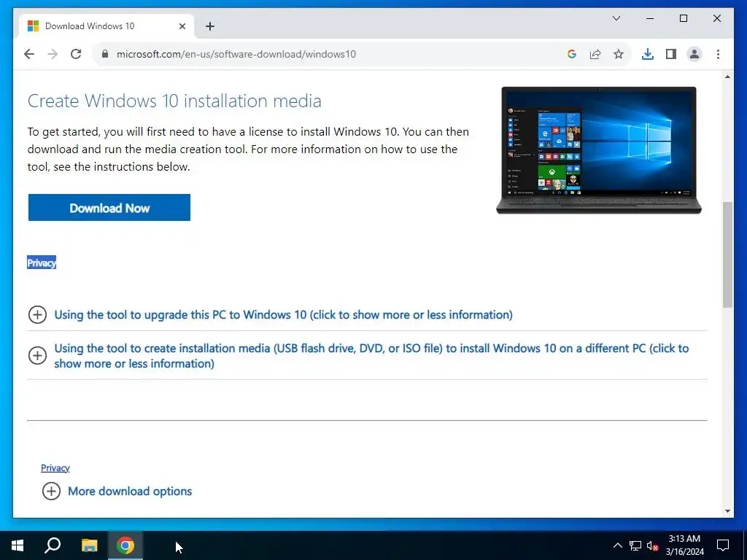Reload the current page
747x560 pixels.
coord(76,54)
